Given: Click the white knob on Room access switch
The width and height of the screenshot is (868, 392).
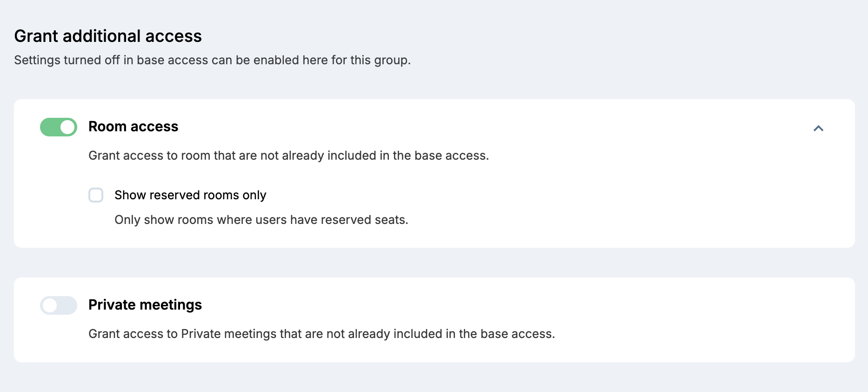Looking at the screenshot, I should click(68, 127).
